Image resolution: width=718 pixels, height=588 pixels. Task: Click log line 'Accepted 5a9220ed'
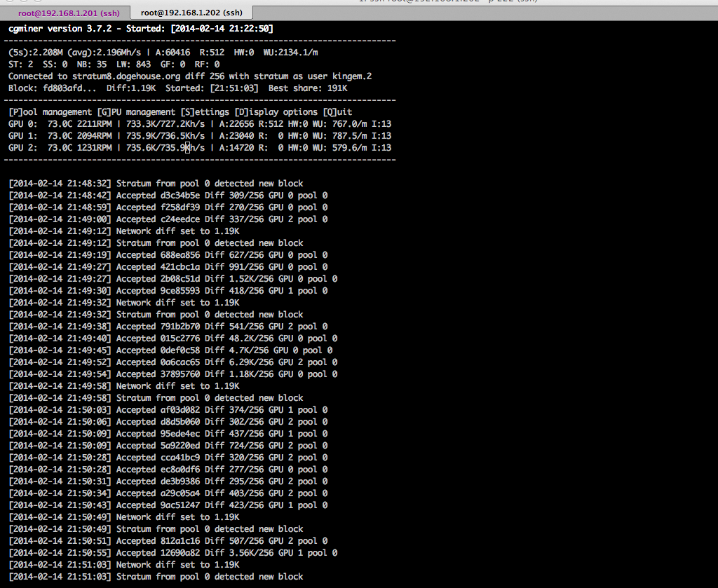point(168,445)
